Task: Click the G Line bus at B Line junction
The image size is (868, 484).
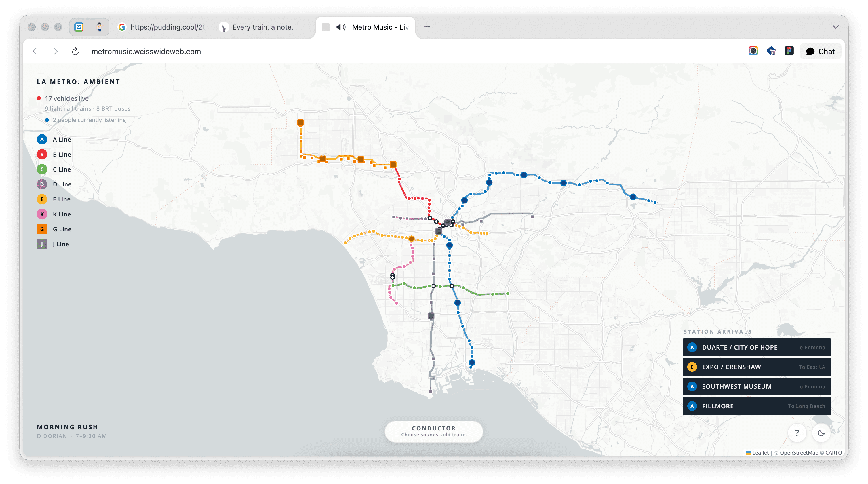Action: click(x=393, y=165)
